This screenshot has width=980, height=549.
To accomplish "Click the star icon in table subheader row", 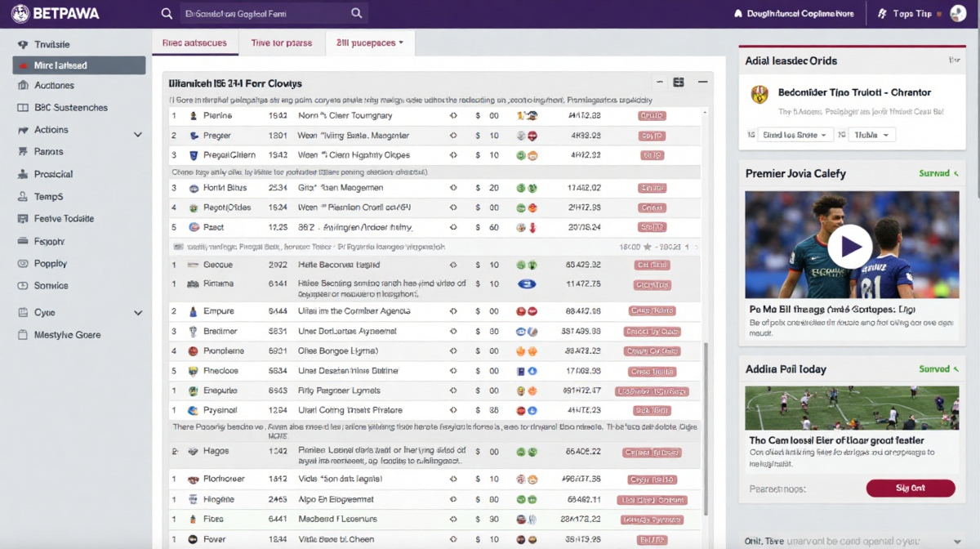I will (648, 246).
